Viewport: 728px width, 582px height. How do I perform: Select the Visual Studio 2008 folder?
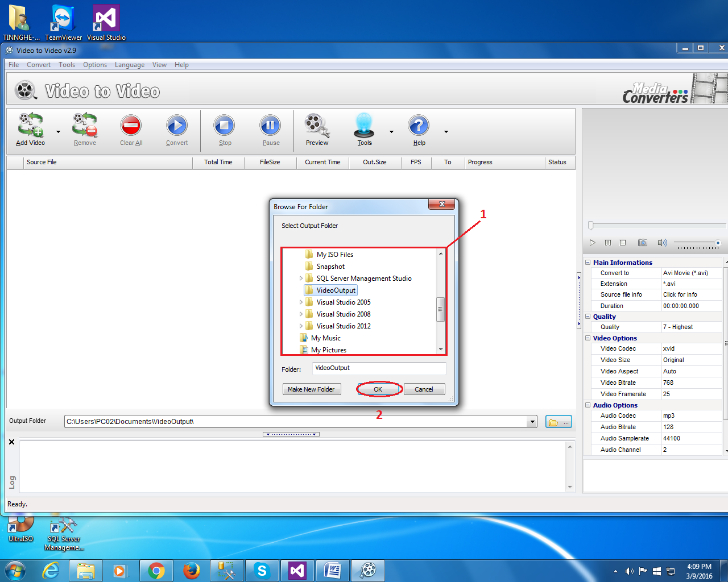343,314
